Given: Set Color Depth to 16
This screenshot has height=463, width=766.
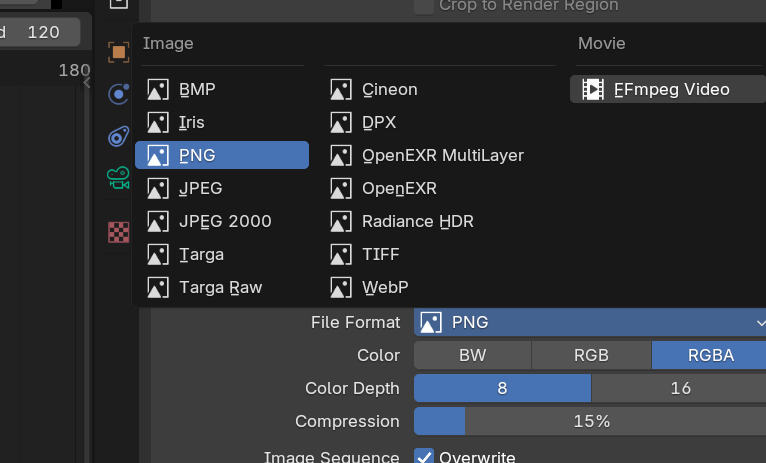Looking at the screenshot, I should [679, 388].
